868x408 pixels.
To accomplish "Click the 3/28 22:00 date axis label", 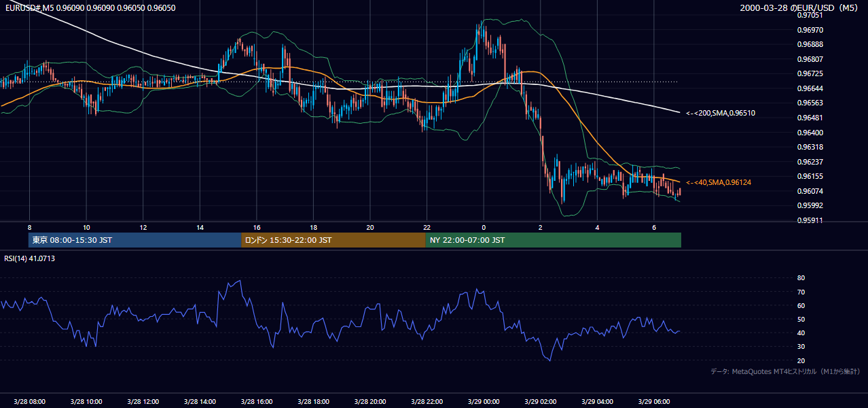I will tap(427, 402).
